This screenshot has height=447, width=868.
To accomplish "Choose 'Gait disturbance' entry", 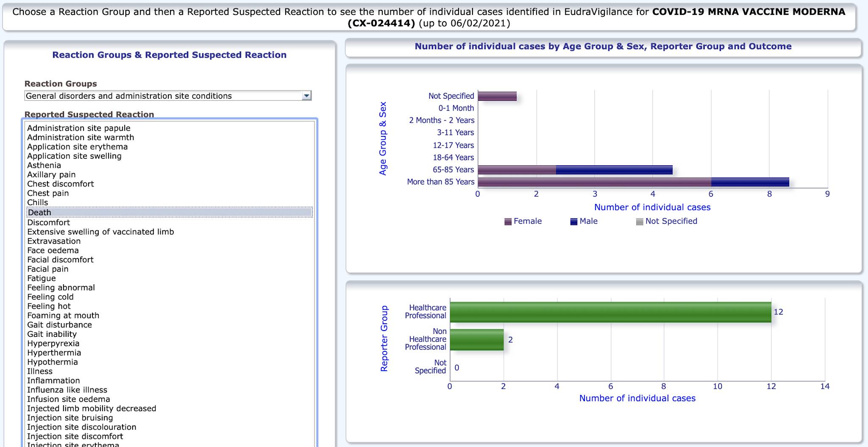I will (59, 325).
